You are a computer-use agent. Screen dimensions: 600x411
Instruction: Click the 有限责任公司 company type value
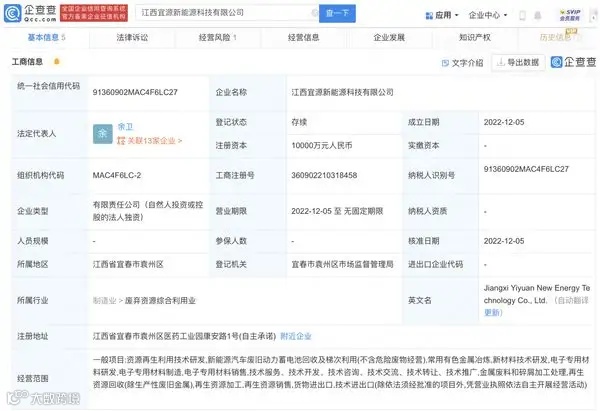(x=148, y=211)
